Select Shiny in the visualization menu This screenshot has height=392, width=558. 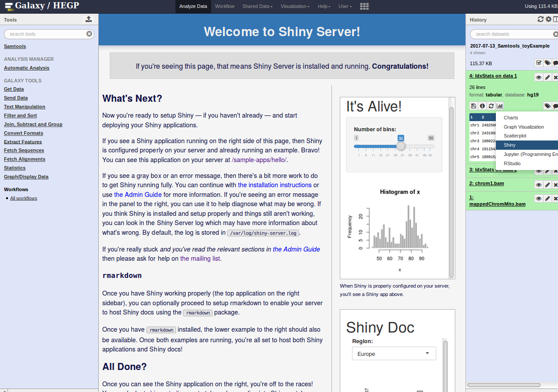[527, 145]
